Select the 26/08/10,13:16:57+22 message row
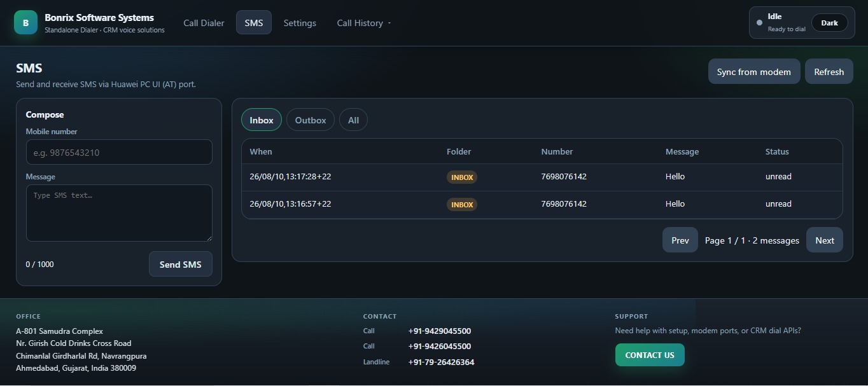 (542, 204)
